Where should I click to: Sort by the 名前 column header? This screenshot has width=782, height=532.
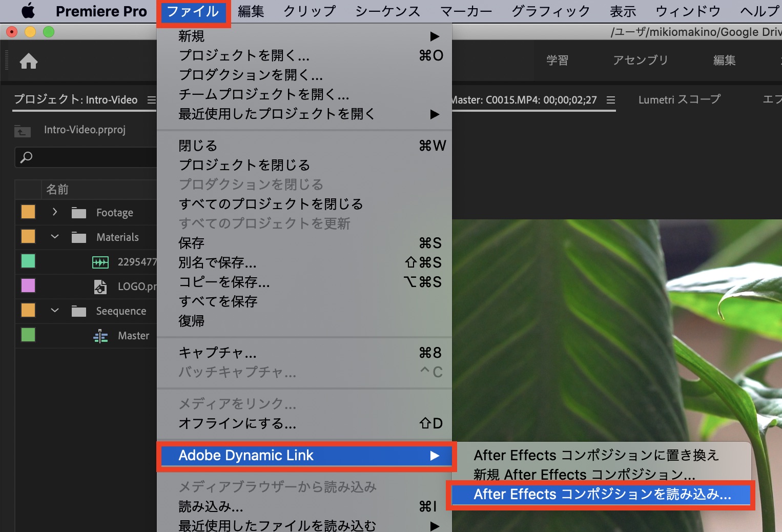tap(57, 190)
